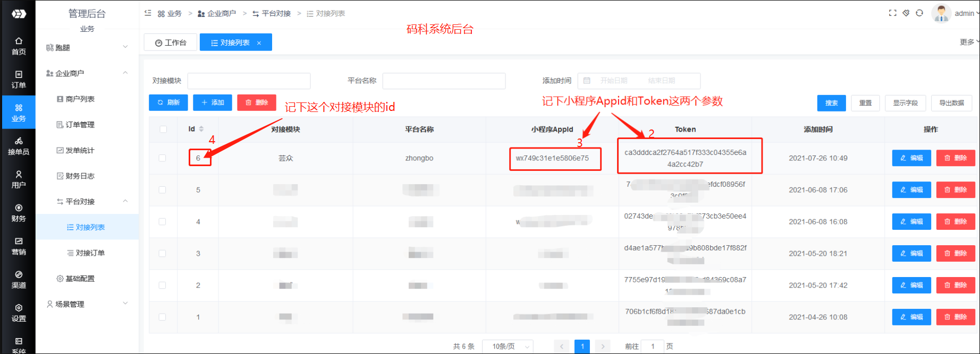Collapse the 企业商户 menu group
Viewport: 980px width, 354px height.
point(87,73)
